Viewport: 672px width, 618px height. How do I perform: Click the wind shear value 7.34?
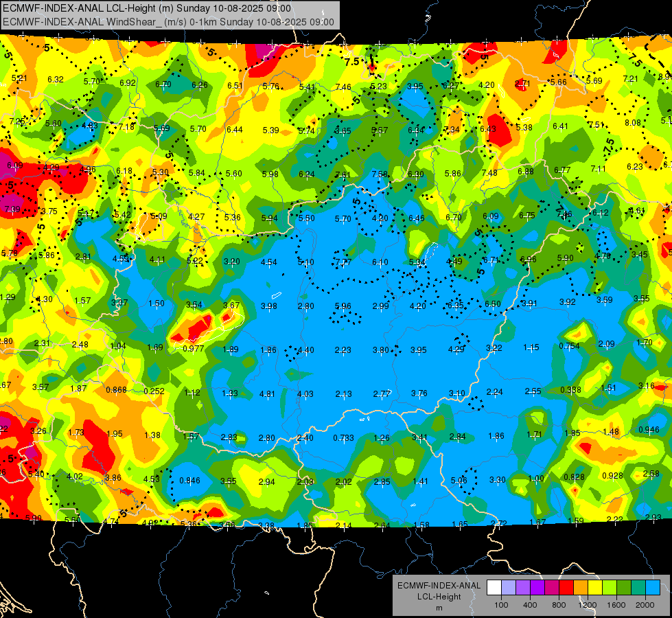point(452,129)
